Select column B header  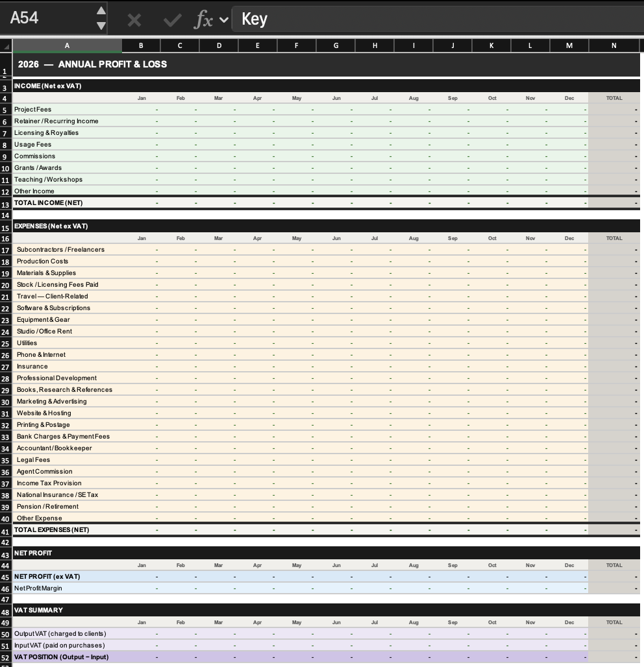[x=141, y=45]
